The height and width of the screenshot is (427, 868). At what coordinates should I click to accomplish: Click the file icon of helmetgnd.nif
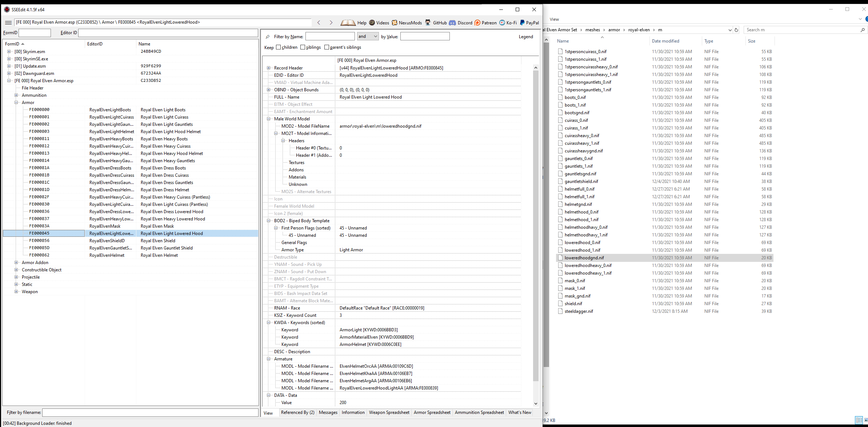point(560,204)
